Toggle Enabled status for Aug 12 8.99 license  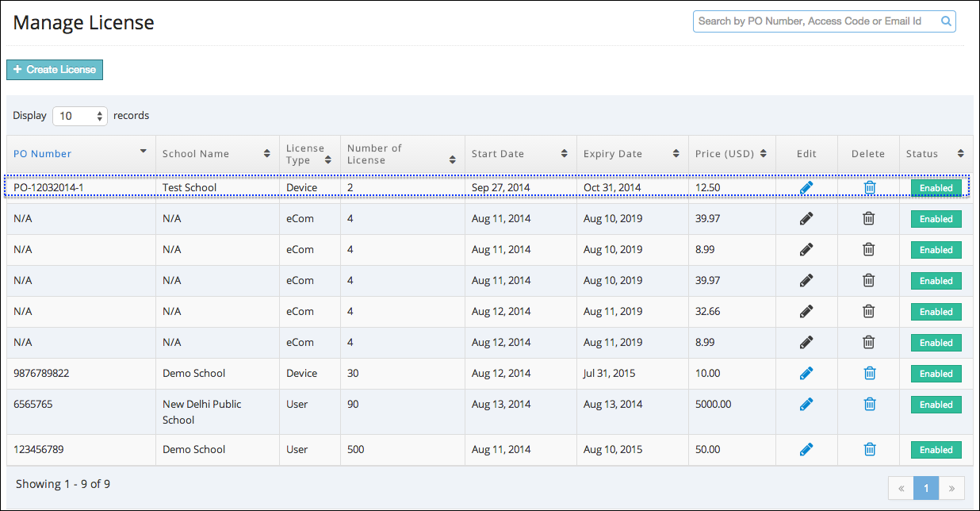936,343
